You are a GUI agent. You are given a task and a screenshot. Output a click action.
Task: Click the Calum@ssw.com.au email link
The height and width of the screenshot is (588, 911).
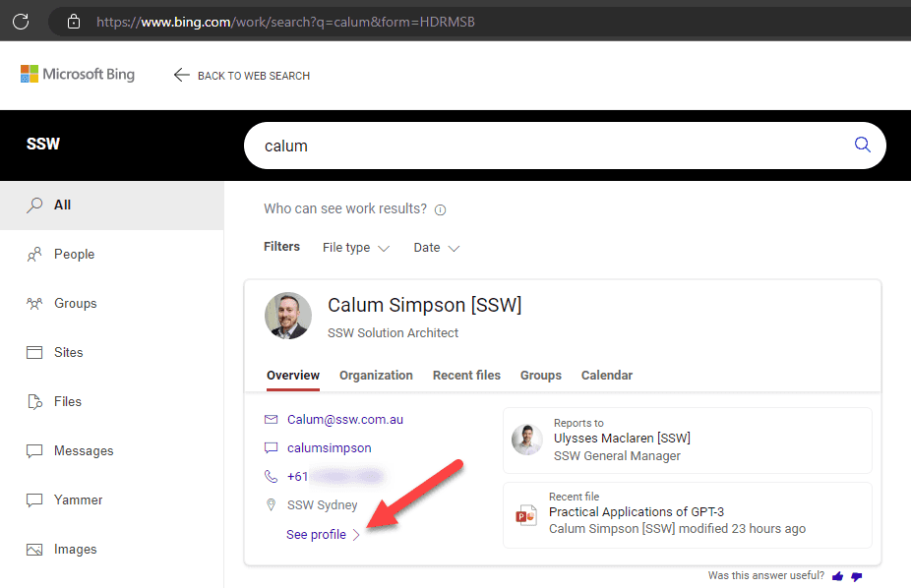pos(345,419)
